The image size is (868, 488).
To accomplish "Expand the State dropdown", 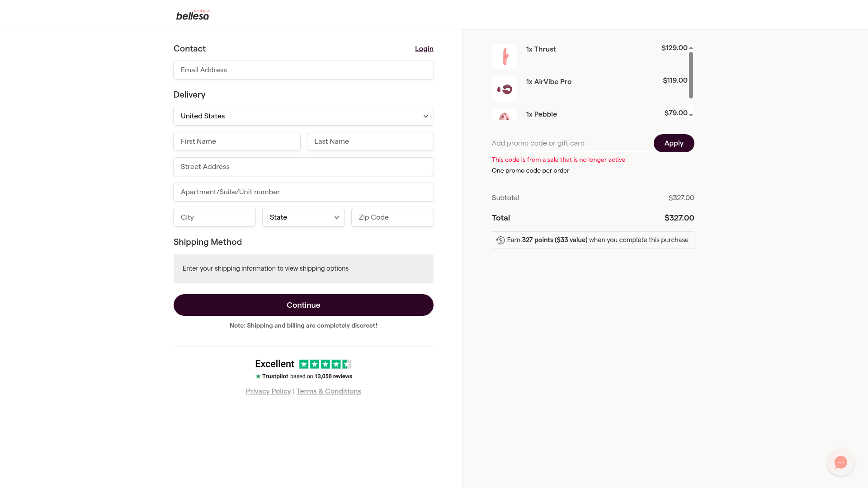I will (x=303, y=217).
